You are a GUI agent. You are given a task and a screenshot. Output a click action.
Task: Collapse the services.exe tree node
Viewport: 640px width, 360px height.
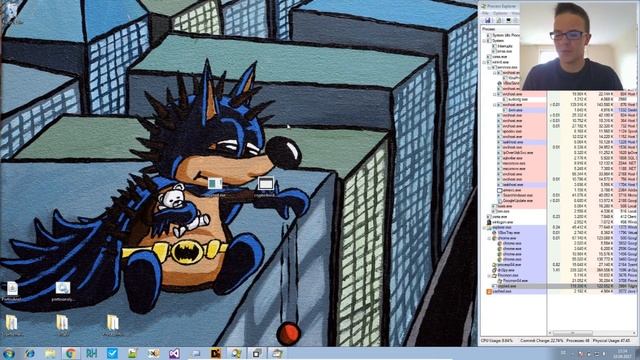tap(489, 67)
